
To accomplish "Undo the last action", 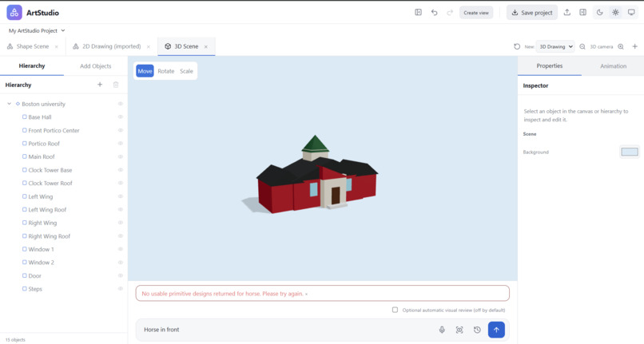I will click(434, 12).
